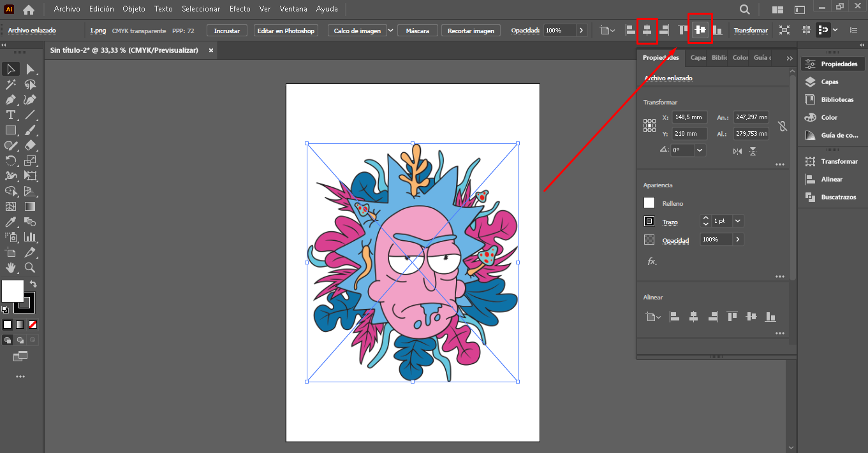This screenshot has height=453, width=868.
Task: Select the Scale tool
Action: tap(30, 161)
